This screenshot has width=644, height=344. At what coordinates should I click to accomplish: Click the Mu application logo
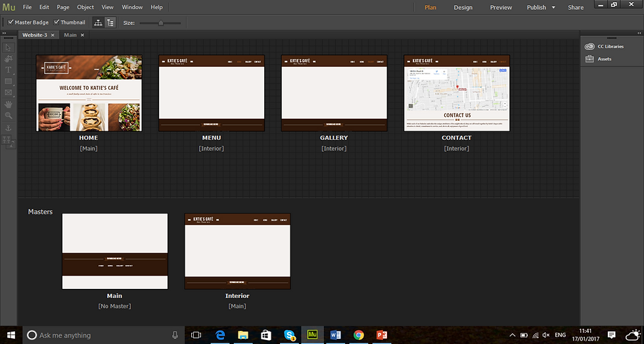point(9,7)
